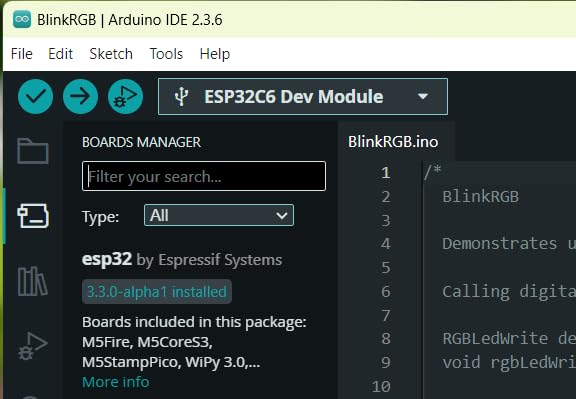Click the M5StampPico, WiPy 3.0 text line
Image resolution: width=576 pixels, height=399 pixels.
click(171, 362)
